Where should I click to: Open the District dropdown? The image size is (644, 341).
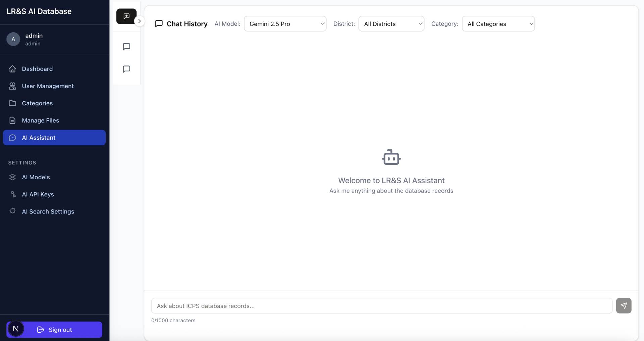coord(391,24)
